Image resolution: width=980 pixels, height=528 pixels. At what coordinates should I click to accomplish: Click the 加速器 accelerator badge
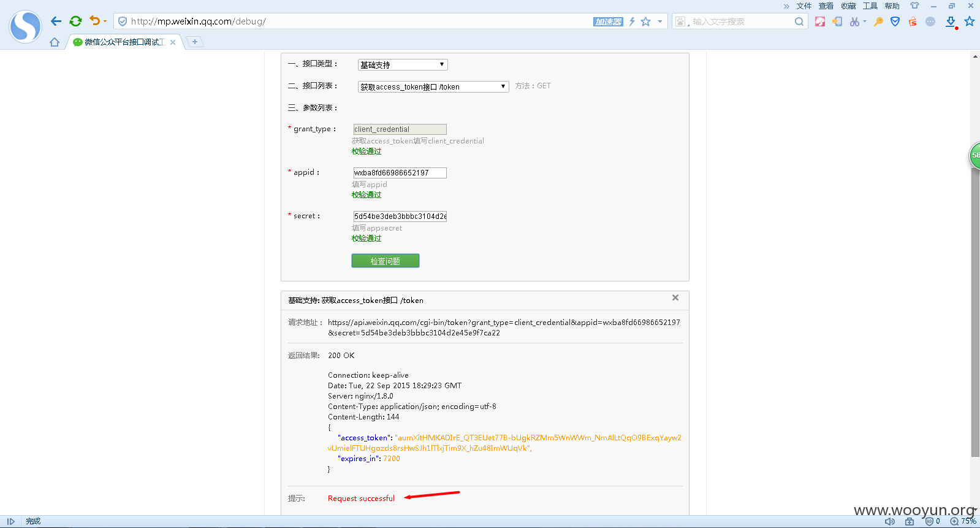click(x=608, y=21)
